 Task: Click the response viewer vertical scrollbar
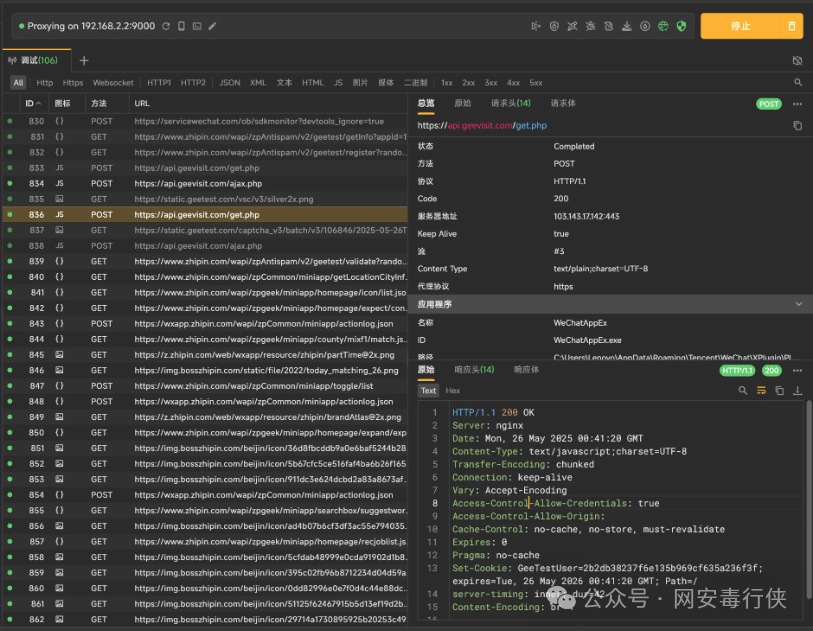(x=809, y=498)
